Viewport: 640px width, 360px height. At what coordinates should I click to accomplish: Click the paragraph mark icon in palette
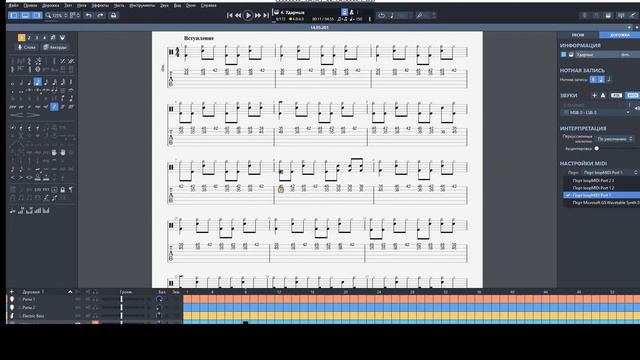(x=71, y=190)
